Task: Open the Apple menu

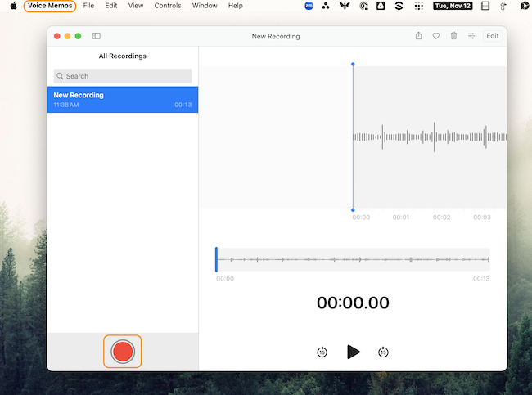Action: pos(14,6)
